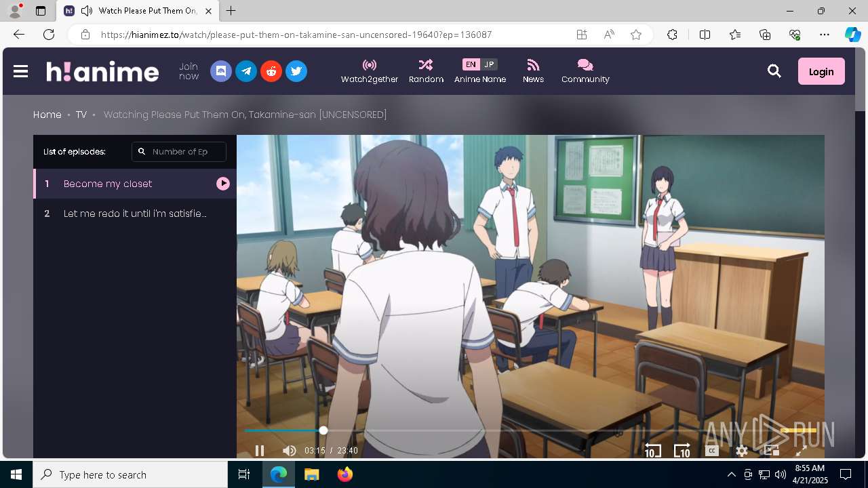Open the Twitter join link

[296, 71]
